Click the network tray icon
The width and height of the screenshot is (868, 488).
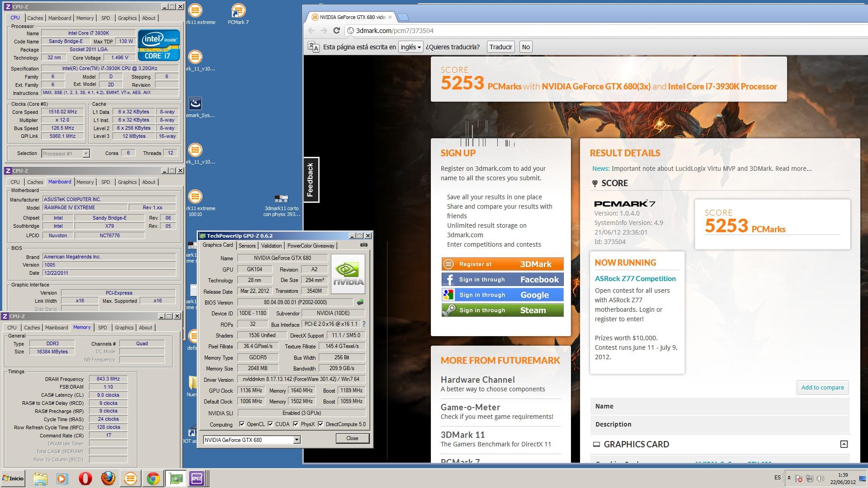pyautogui.click(x=810, y=479)
